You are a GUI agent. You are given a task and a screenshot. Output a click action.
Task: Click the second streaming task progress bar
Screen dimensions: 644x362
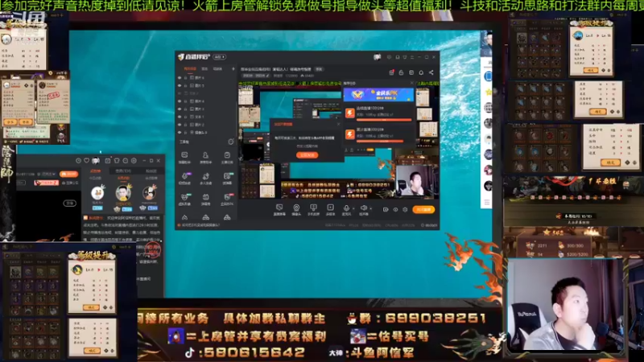379,141
